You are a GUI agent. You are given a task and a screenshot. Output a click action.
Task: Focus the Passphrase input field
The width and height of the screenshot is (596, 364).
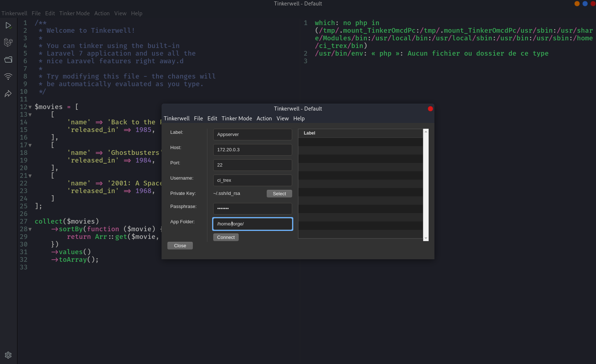(253, 208)
